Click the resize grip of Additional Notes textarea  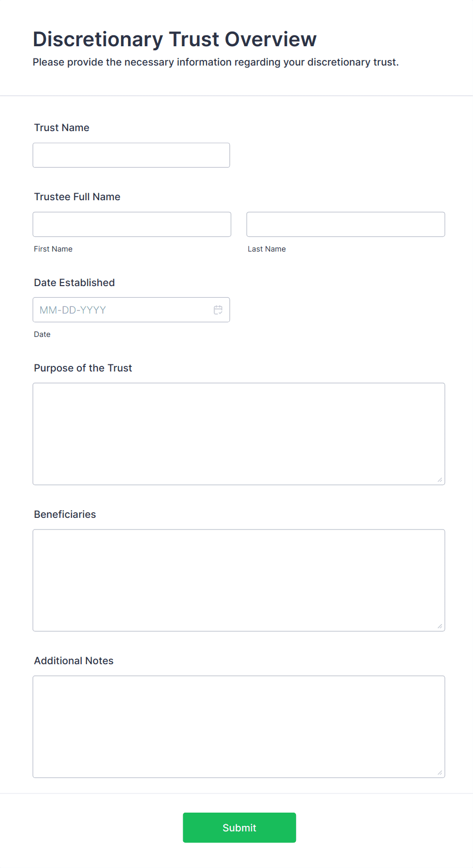[x=440, y=772]
